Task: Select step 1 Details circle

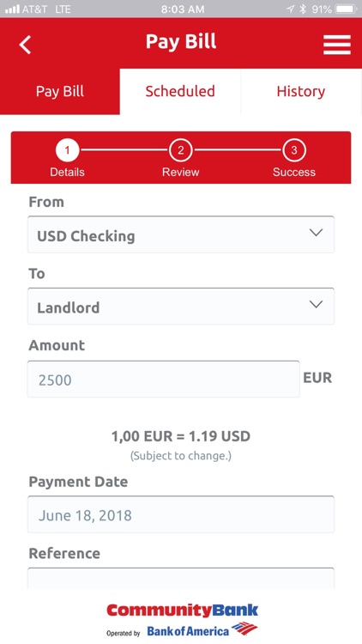Action: tap(67, 150)
